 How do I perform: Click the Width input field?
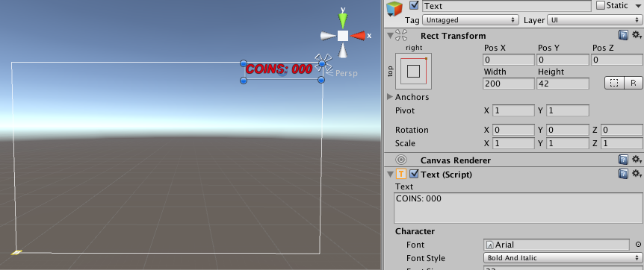point(509,84)
